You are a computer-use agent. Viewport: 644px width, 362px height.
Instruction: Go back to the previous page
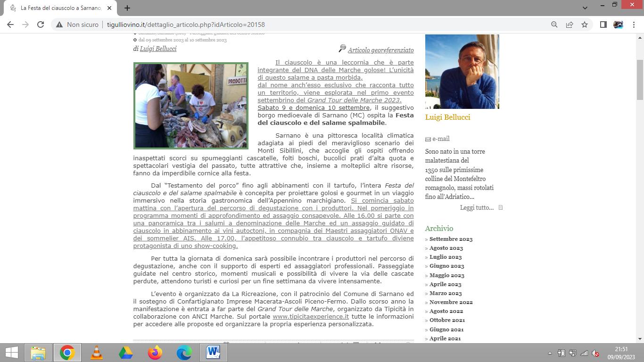pyautogui.click(x=10, y=25)
